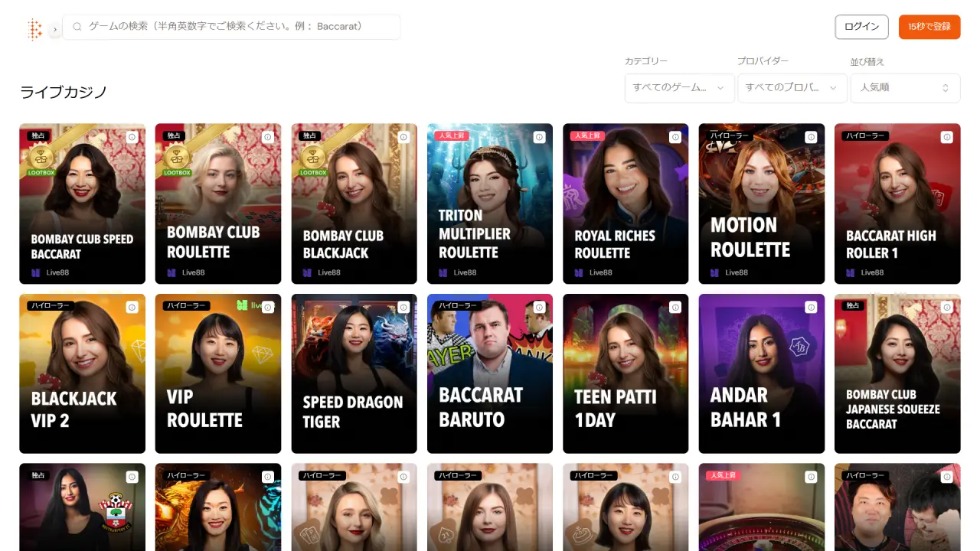
Task: Open the カテゴリー category dropdown
Action: [x=679, y=87]
